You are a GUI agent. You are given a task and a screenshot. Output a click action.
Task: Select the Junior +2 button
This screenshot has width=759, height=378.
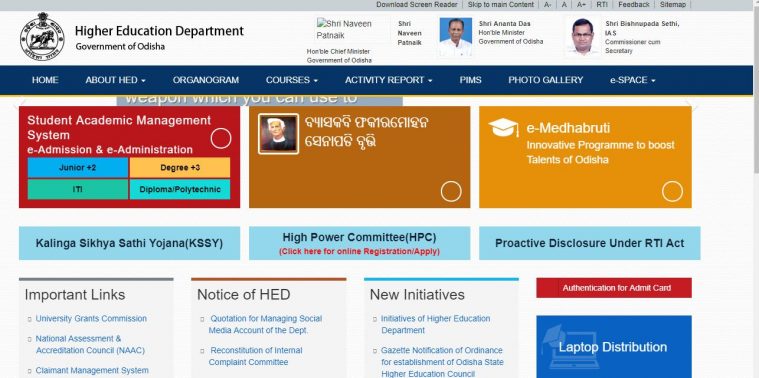pyautogui.click(x=77, y=168)
